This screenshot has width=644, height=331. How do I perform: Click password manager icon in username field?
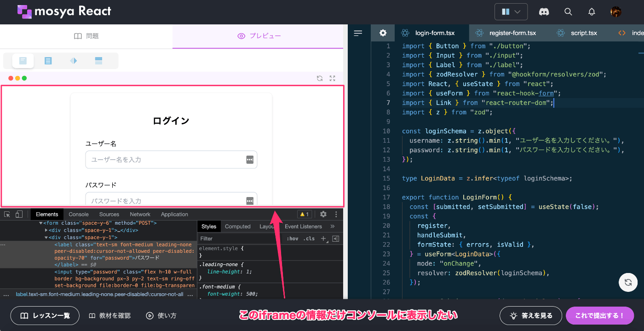(x=250, y=160)
